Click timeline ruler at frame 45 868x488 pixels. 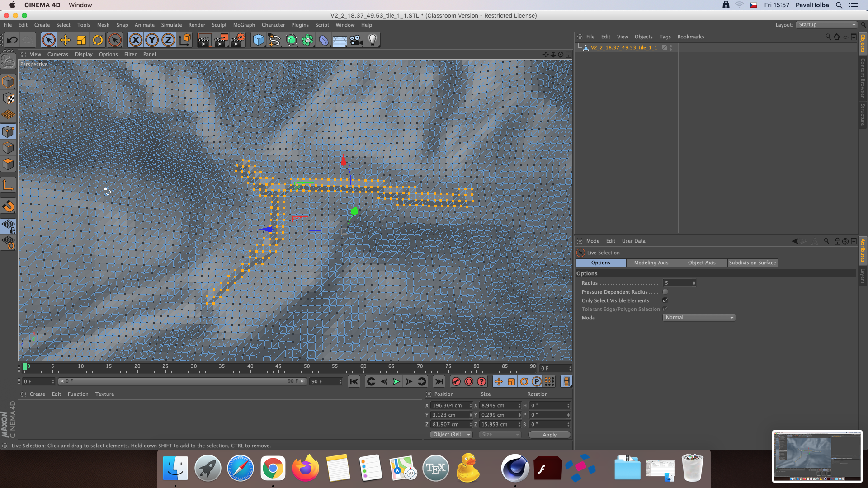coord(278,367)
